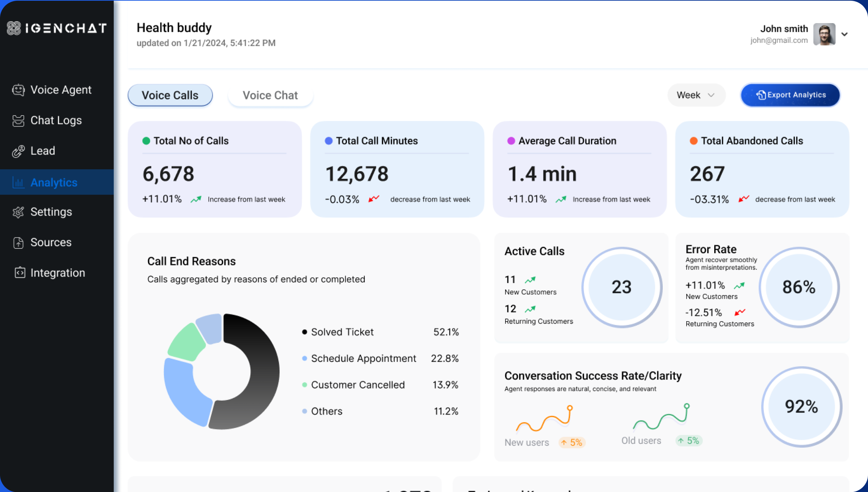The height and width of the screenshot is (492, 868).
Task: Open the Chat Logs menu item
Action: pos(56,120)
